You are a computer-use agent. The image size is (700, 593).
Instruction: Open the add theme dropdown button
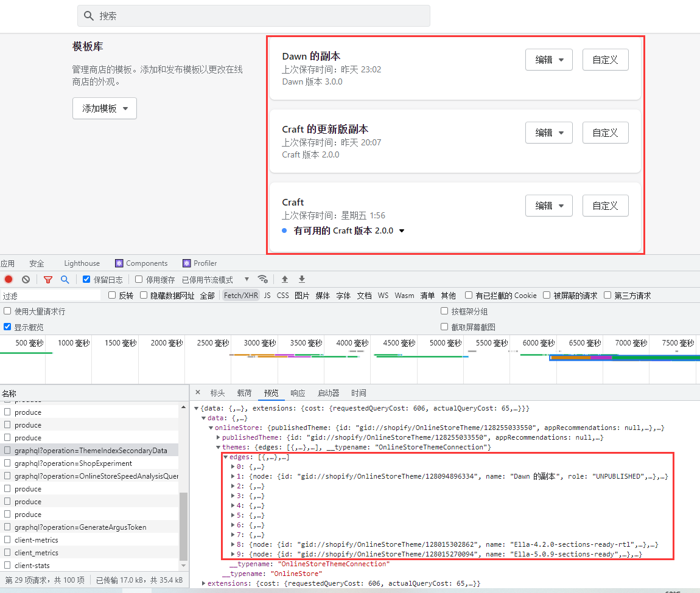(105, 108)
